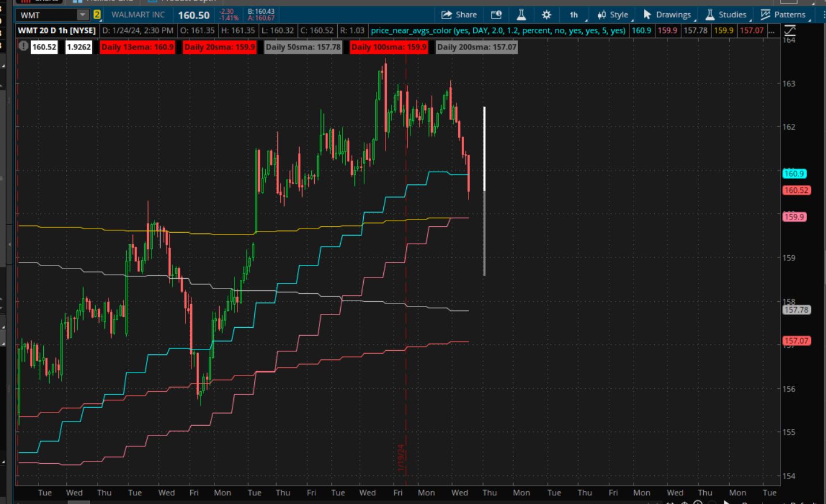Screen dimensions: 826x504
Task: Click the L: 160.32 low value
Action: coord(278,30)
